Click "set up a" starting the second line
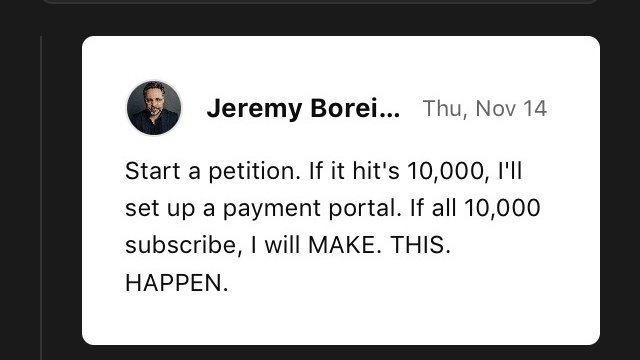The height and width of the screenshot is (360, 640). click(170, 209)
